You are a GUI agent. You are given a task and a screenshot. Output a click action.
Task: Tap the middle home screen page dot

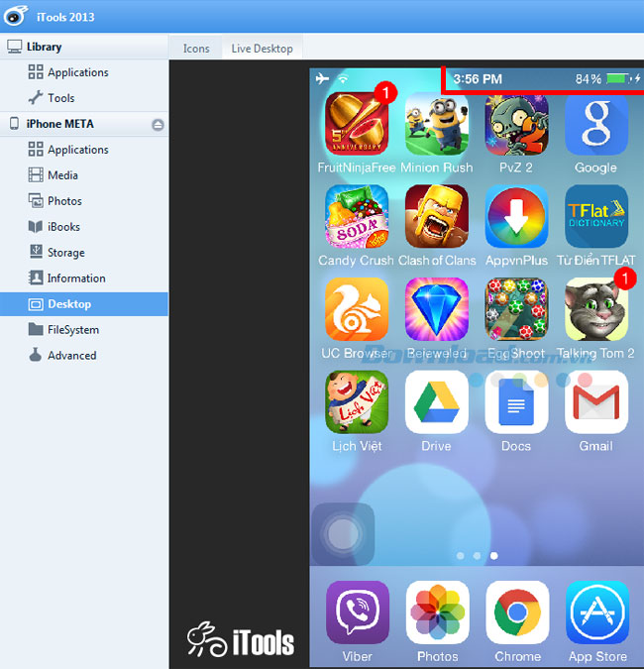click(477, 555)
